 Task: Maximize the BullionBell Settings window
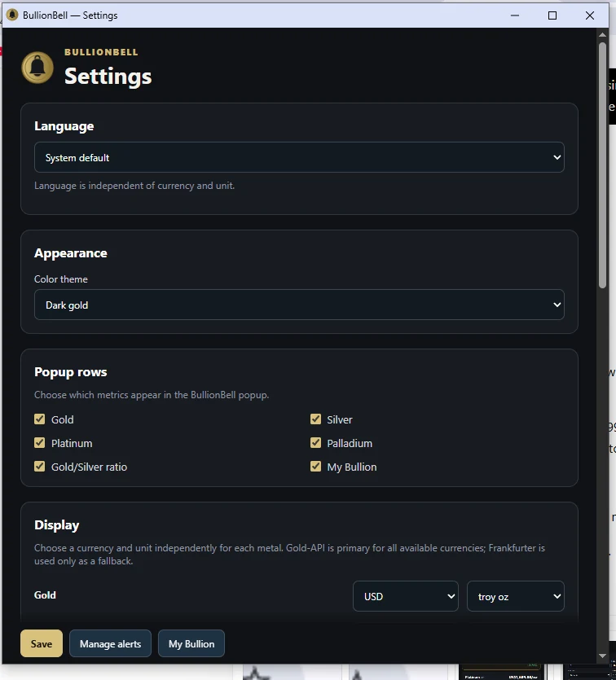point(552,15)
